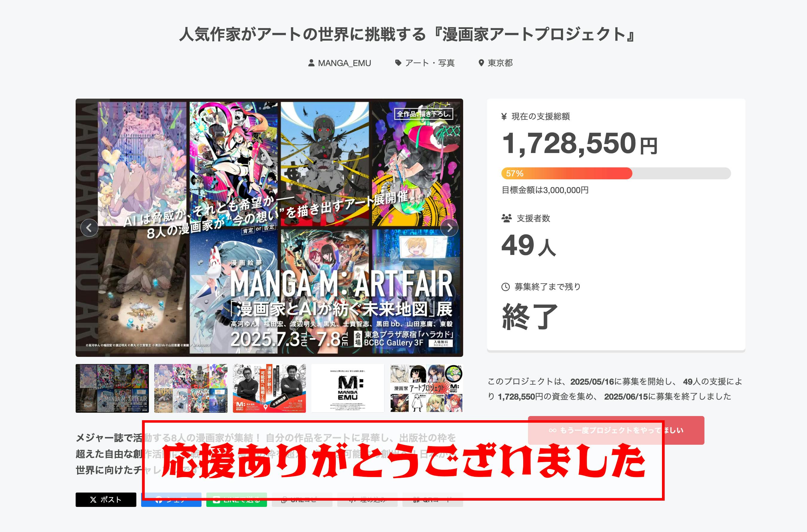Select the thumbnail of two men in black
This screenshot has width=807, height=532.
[x=269, y=389]
